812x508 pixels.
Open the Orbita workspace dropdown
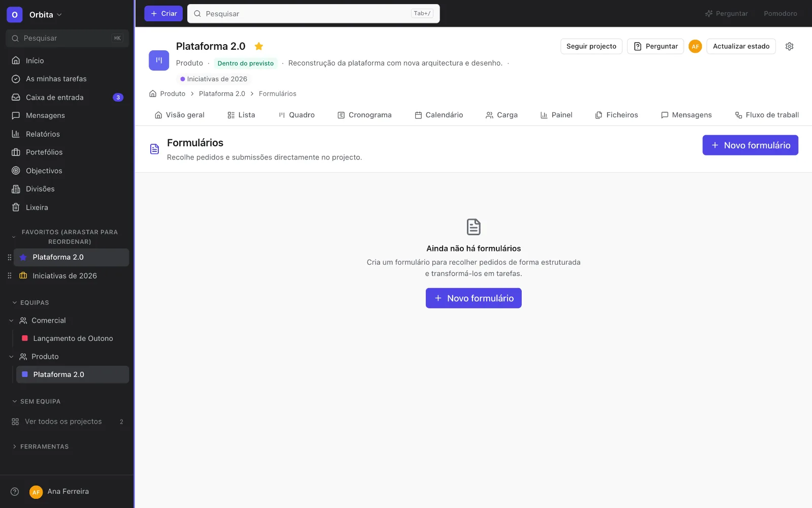(x=46, y=15)
